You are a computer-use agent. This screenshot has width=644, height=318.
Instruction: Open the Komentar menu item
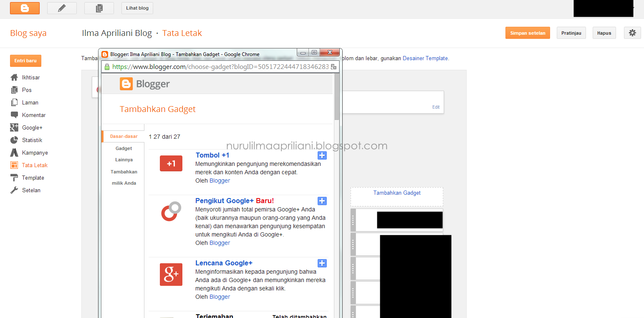pos(34,115)
